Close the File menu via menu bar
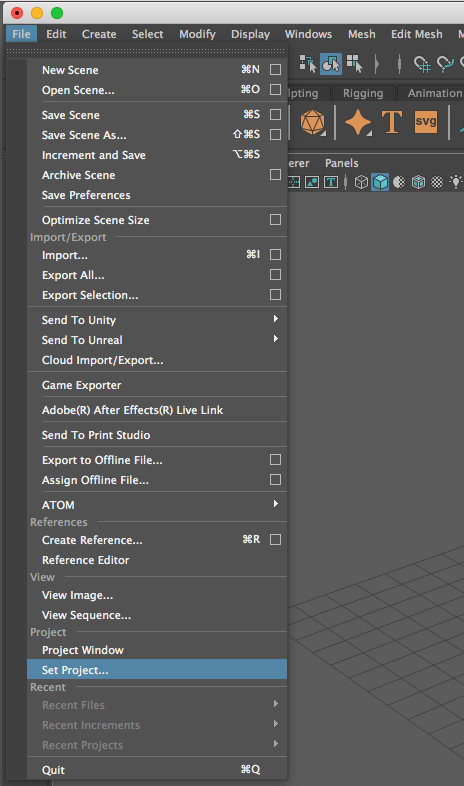Image resolution: width=464 pixels, height=786 pixels. [21, 34]
